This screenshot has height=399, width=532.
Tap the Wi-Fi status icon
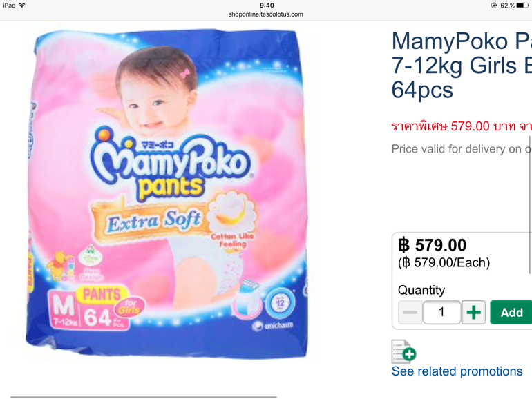click(22, 5)
